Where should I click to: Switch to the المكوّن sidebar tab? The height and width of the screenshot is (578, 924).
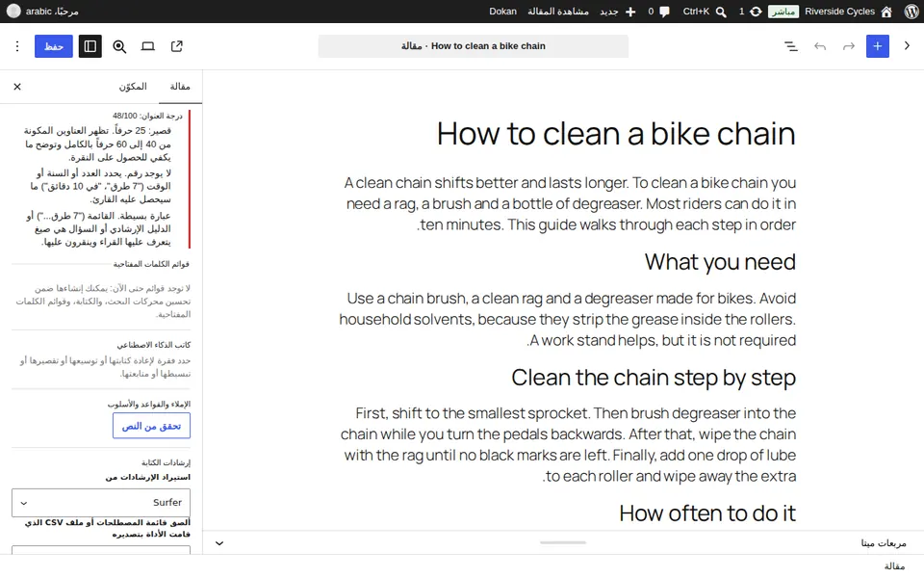[133, 87]
